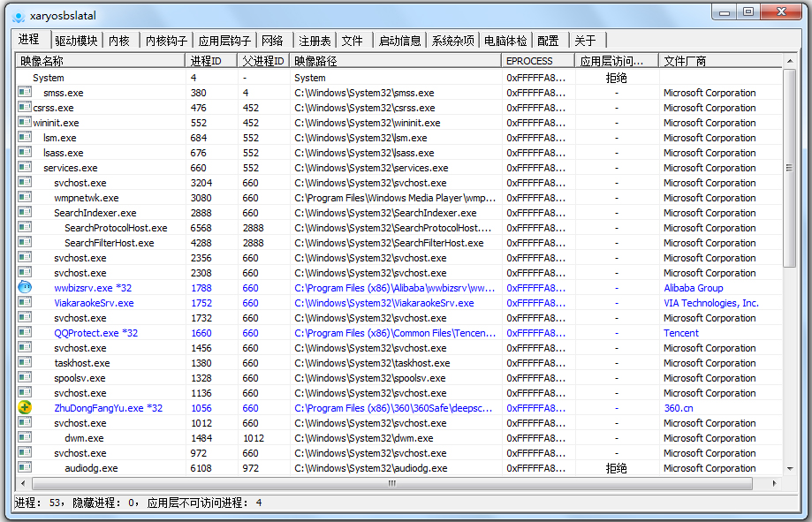
Task: Click the csrss.exe process icon
Action: tap(25, 108)
